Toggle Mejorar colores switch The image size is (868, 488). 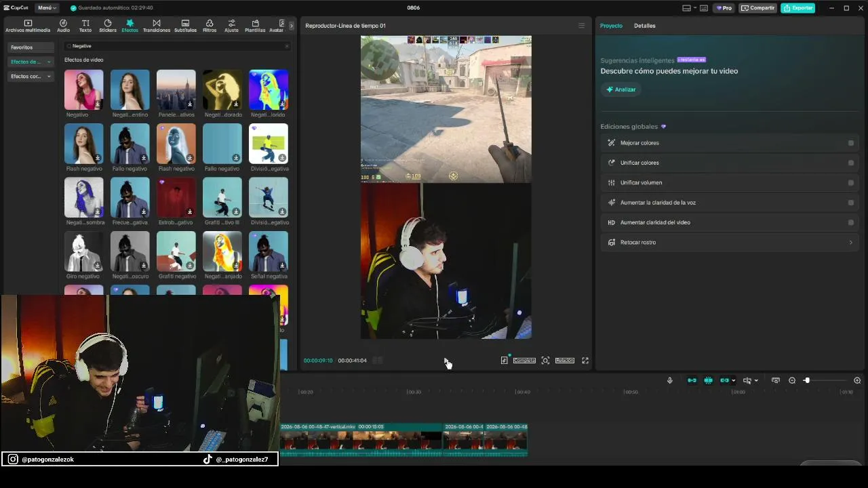point(851,143)
